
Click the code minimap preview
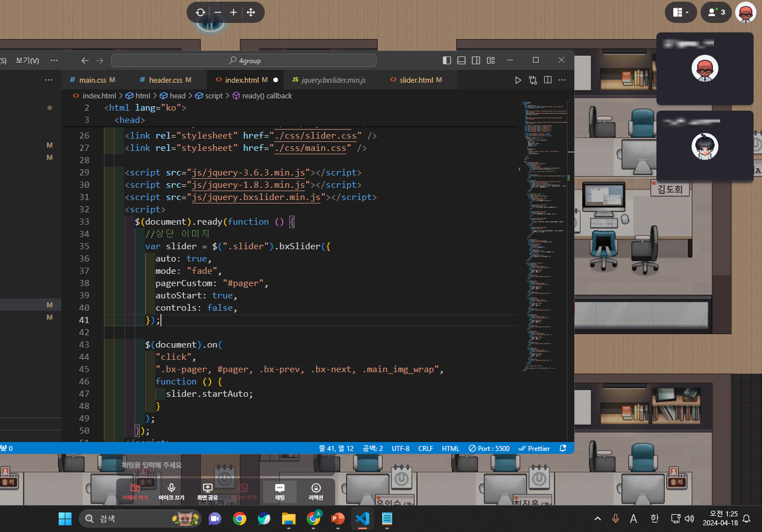pyautogui.click(x=546, y=235)
